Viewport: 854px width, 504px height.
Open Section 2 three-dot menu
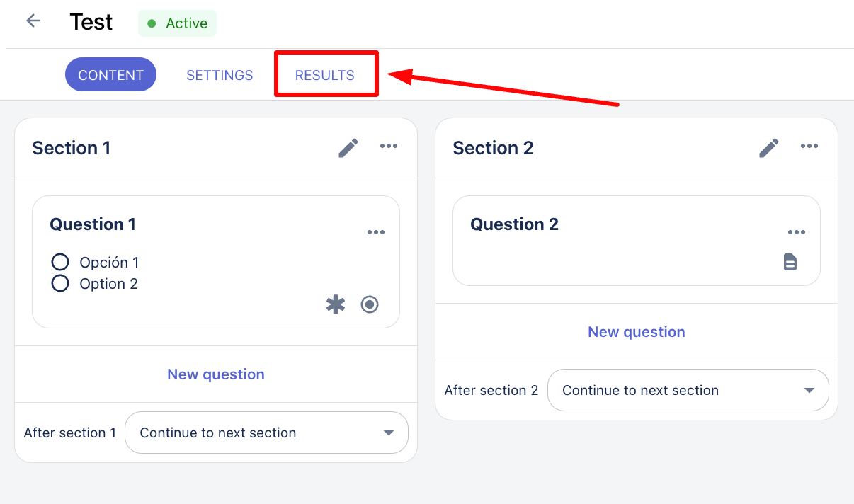809,147
